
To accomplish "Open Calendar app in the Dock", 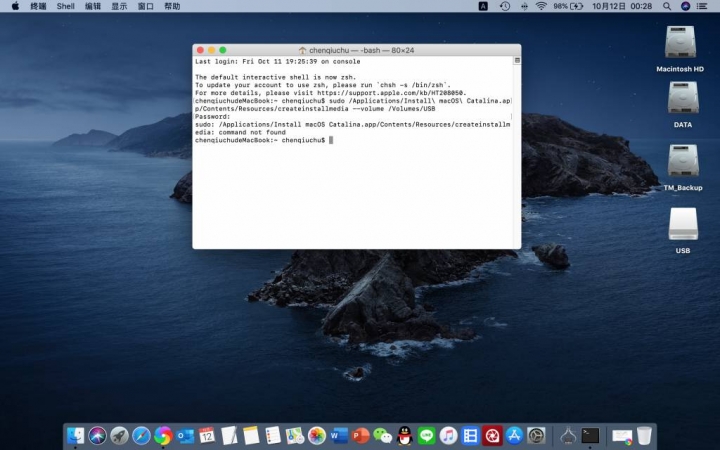I will tap(207, 435).
